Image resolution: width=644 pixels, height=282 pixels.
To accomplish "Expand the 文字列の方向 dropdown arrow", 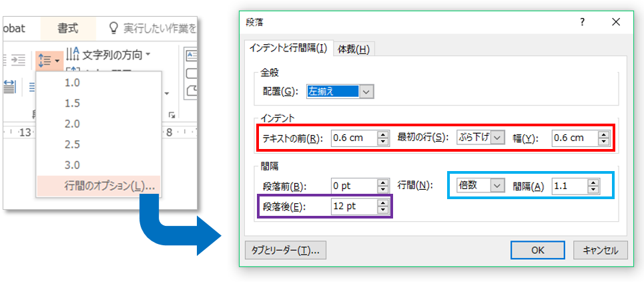I will click(x=148, y=54).
